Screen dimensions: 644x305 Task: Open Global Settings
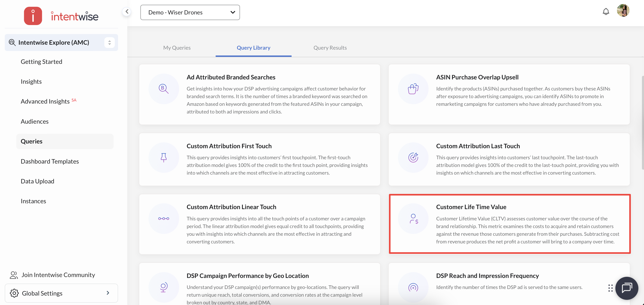(x=61, y=293)
